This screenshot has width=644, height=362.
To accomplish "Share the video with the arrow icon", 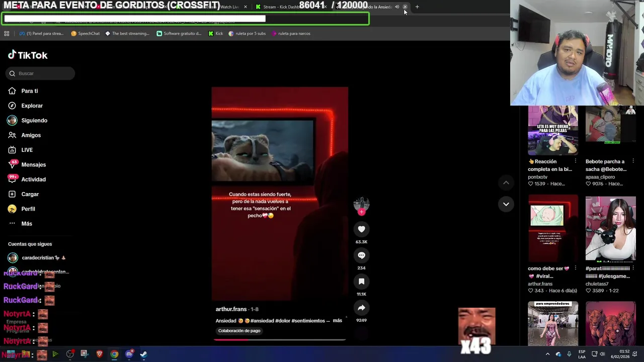I will pos(361,308).
